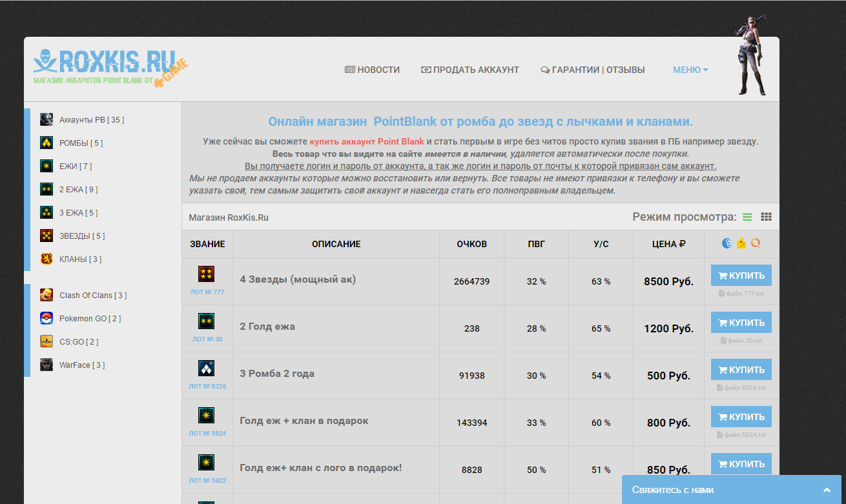
Task: Click the rank icon of lot № 5824
Action: pyautogui.click(x=207, y=416)
